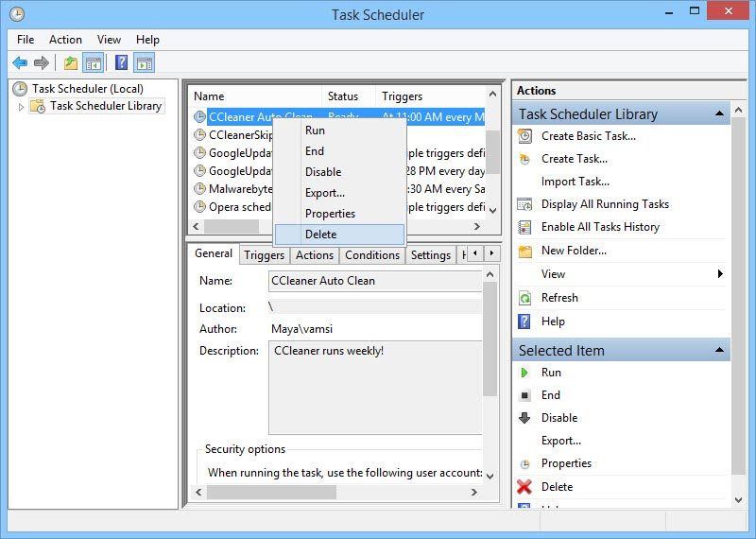Expand the Task Scheduler Library tree node

21,107
